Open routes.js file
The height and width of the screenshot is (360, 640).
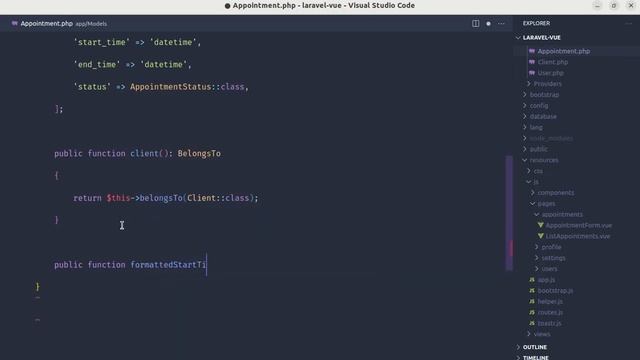550,312
